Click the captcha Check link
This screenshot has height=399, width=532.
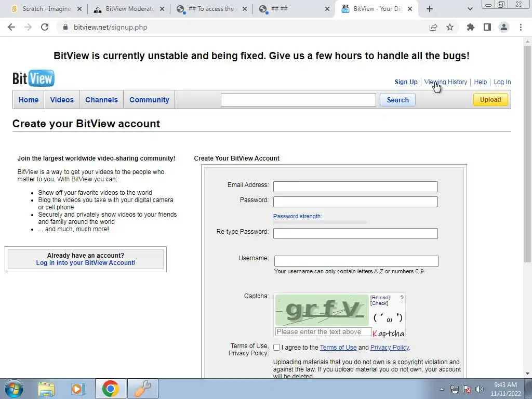point(379,303)
